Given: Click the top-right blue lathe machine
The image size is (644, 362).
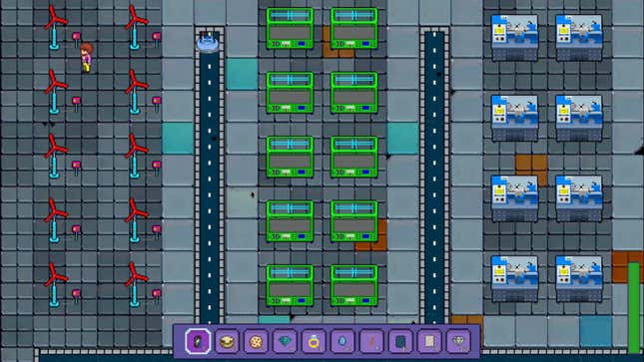Looking at the screenshot, I should point(579,38).
